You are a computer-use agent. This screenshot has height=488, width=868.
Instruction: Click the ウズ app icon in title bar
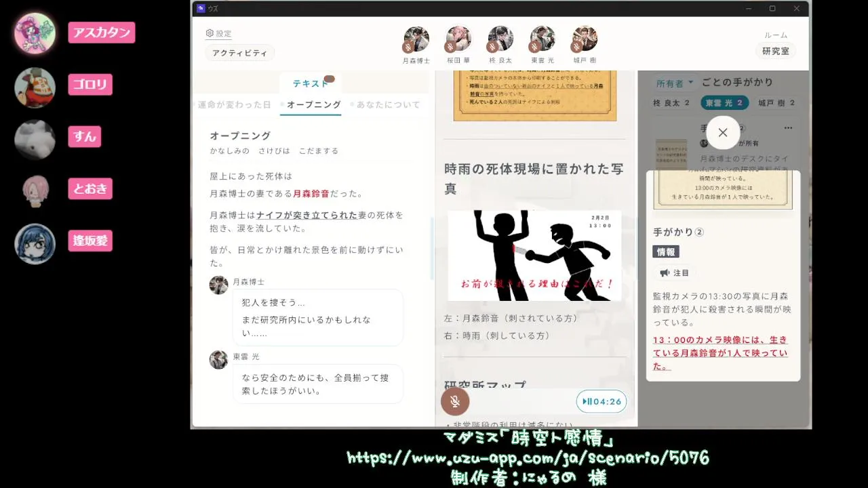(x=201, y=8)
